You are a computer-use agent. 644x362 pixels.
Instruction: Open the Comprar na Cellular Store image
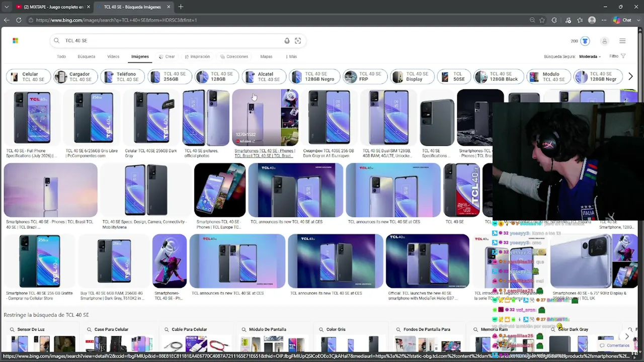coord(40,261)
